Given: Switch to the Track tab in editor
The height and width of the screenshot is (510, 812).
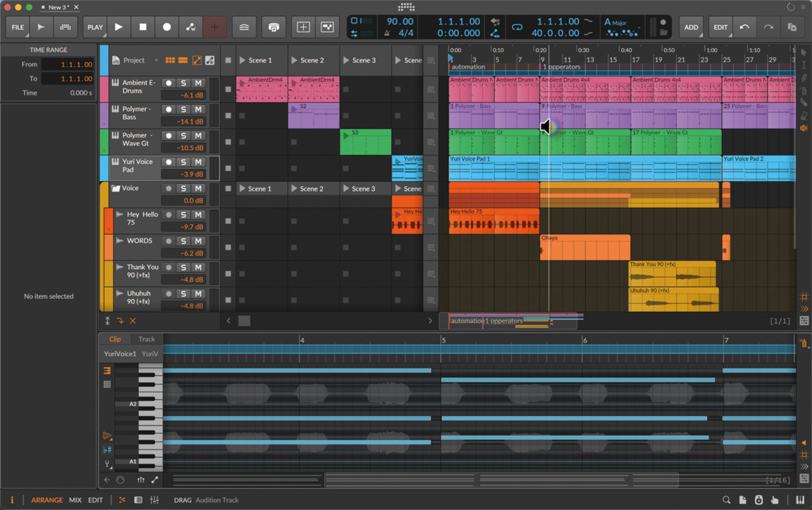Looking at the screenshot, I should coord(147,339).
